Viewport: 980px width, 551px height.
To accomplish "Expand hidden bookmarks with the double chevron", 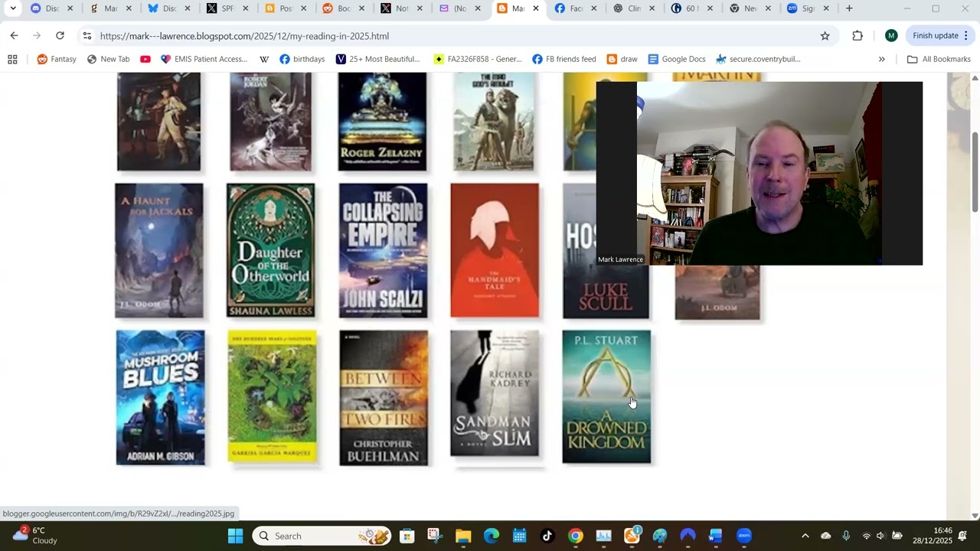I will [881, 59].
